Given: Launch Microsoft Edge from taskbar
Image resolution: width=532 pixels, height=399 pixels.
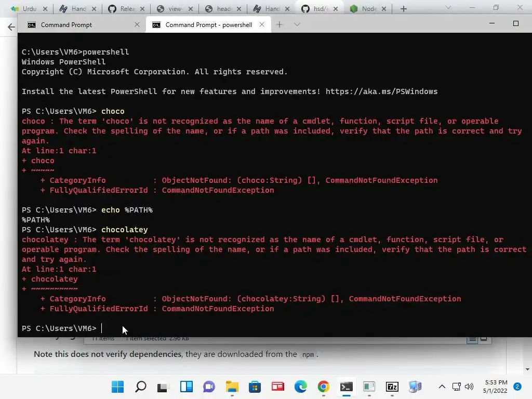Looking at the screenshot, I should [x=301, y=387].
